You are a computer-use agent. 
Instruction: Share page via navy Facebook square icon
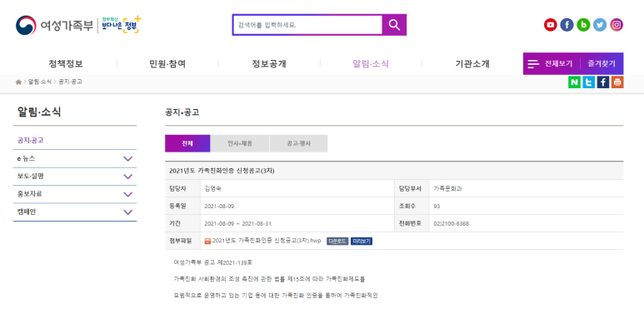(603, 82)
